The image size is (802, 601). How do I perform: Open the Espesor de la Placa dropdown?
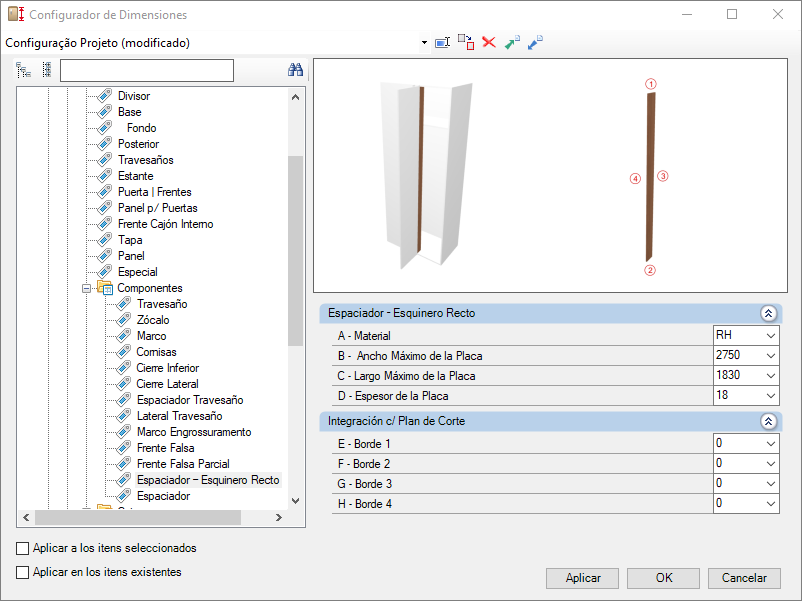click(771, 395)
